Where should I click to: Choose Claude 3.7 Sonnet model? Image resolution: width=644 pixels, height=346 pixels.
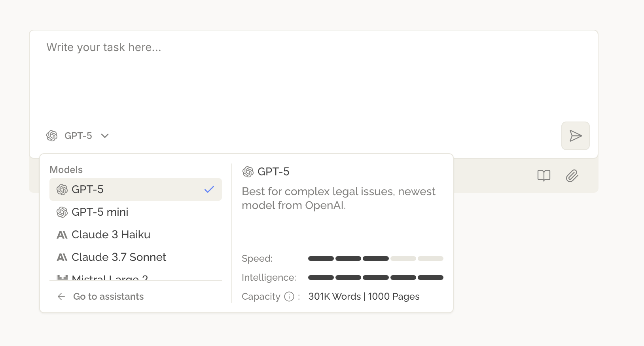(x=136, y=257)
